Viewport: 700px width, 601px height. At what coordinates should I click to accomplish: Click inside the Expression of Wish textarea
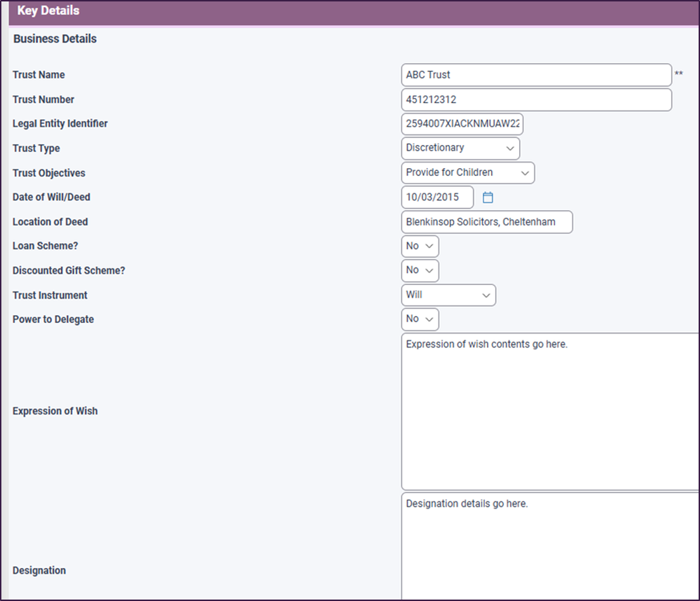550,412
